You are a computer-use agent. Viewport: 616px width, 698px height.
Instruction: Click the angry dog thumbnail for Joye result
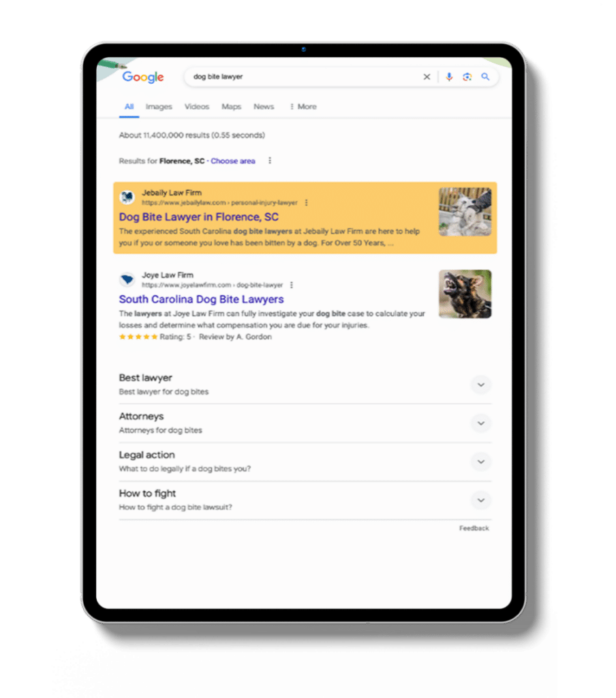click(x=465, y=294)
